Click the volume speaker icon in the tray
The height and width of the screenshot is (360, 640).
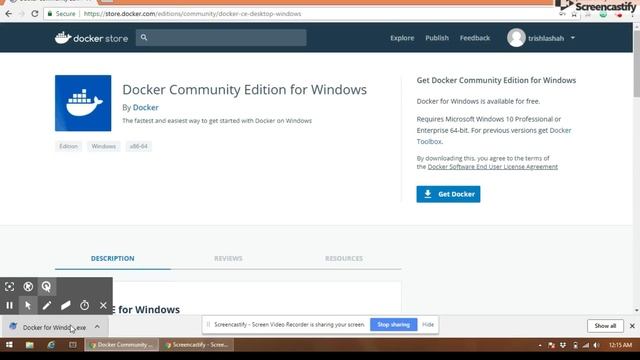coord(597,345)
